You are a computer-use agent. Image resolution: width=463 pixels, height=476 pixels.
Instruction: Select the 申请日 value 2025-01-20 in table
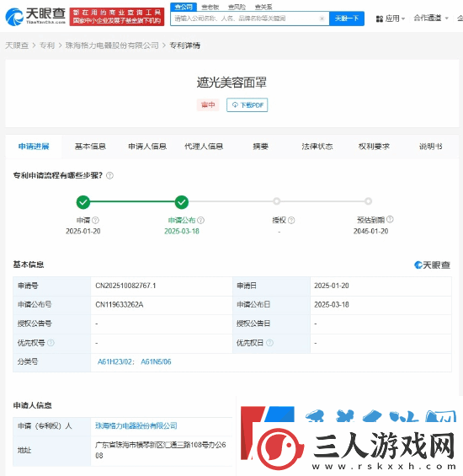coord(332,286)
